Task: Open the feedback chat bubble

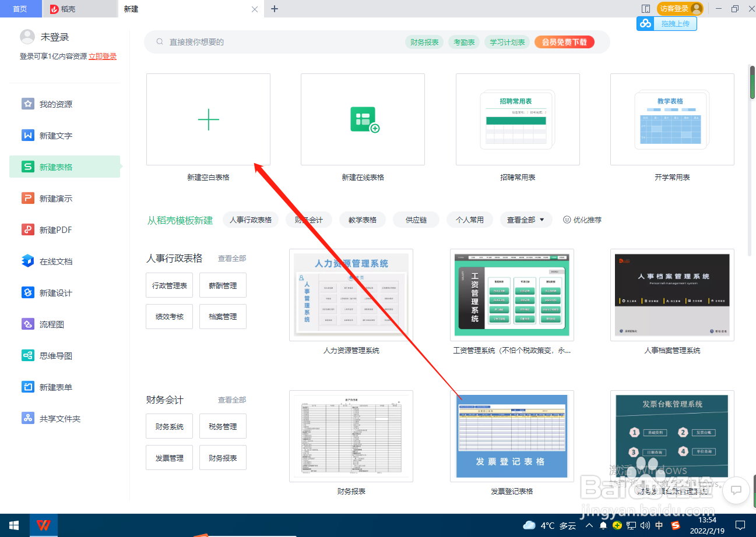Action: coord(736,490)
